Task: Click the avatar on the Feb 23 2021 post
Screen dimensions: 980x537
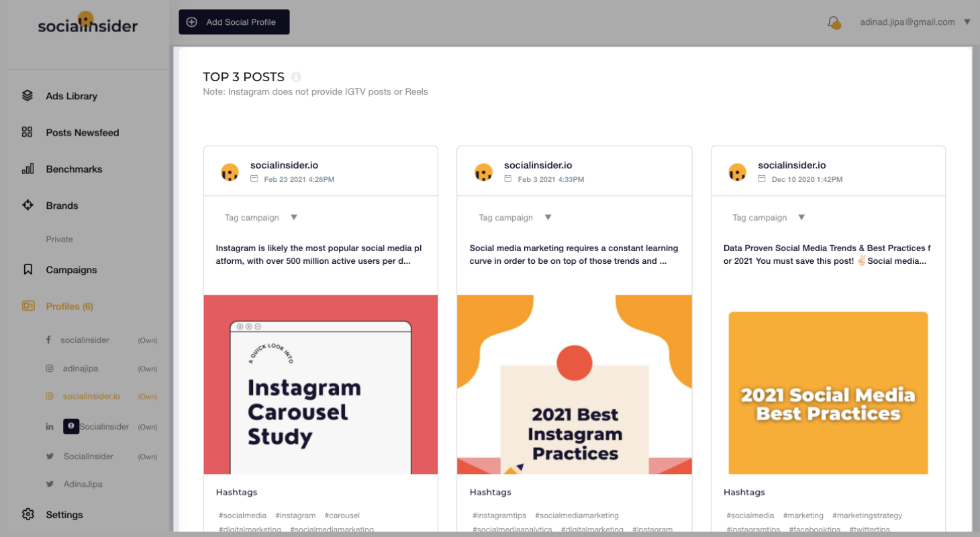Action: (230, 172)
